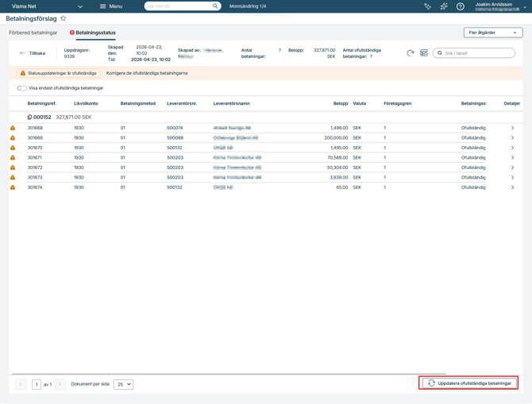This screenshot has height=404, width=532.
Task: Sort by Betalningsref. column header
Action: click(42, 103)
